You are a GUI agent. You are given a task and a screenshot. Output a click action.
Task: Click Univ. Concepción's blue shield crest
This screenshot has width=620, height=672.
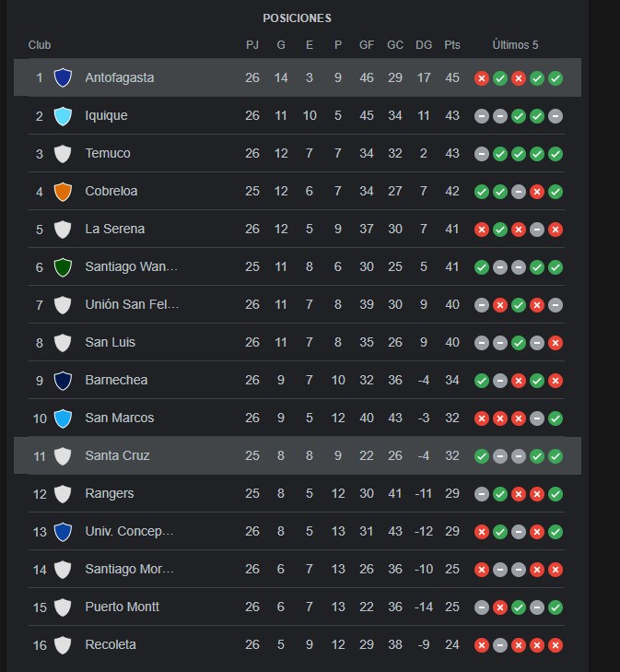click(63, 532)
